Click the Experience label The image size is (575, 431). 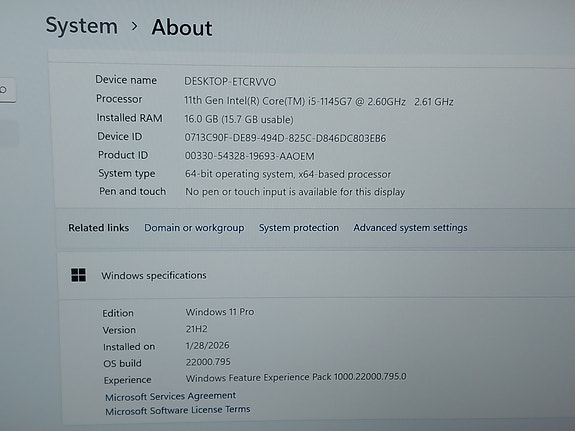click(x=127, y=380)
